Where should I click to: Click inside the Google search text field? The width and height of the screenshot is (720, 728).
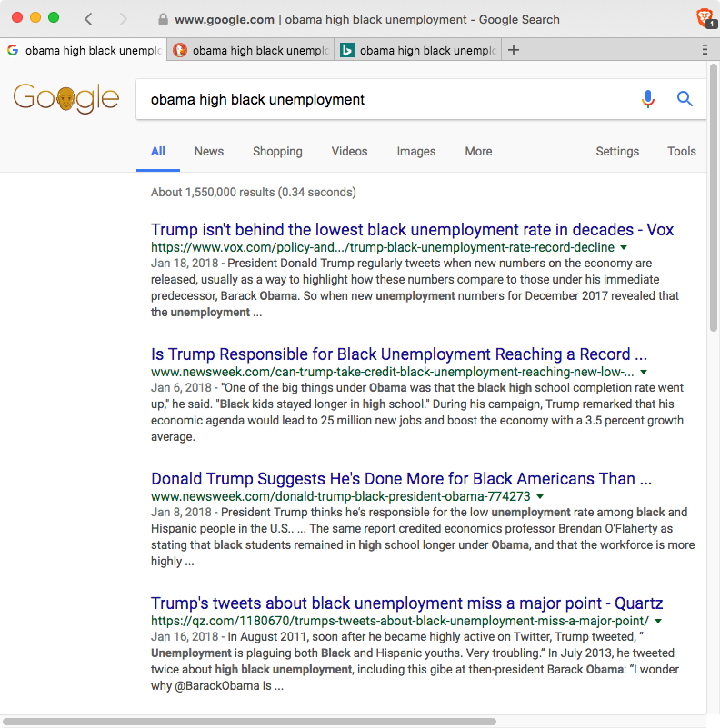pos(382,99)
